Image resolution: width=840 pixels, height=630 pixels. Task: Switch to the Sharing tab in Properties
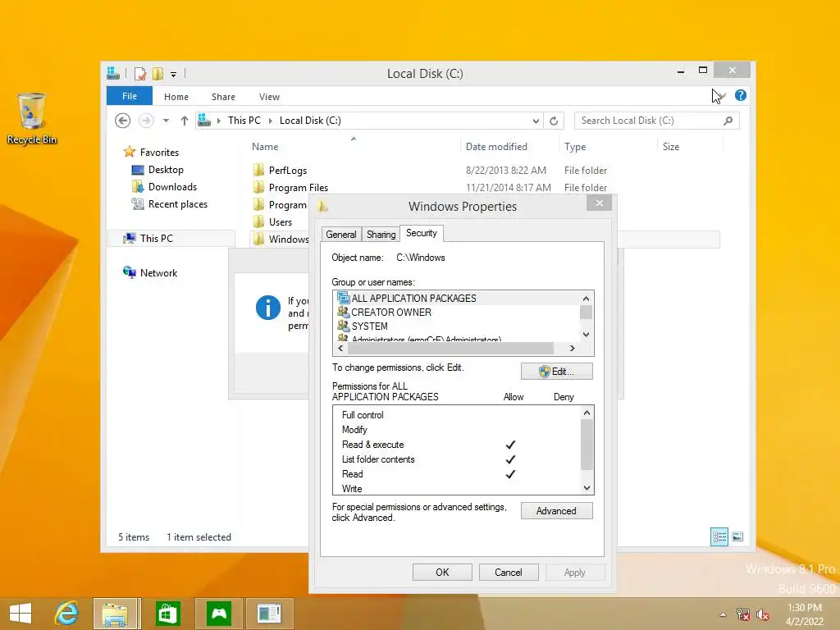(x=381, y=234)
